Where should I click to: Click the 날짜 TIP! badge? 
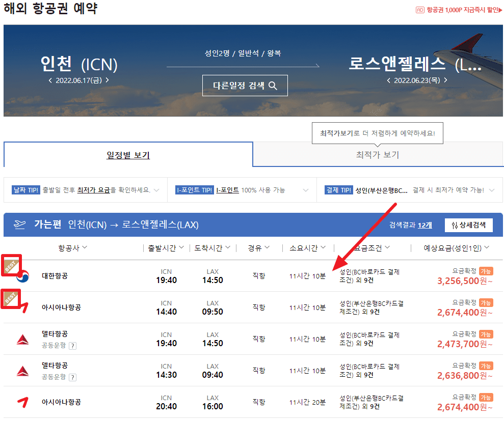(x=25, y=190)
